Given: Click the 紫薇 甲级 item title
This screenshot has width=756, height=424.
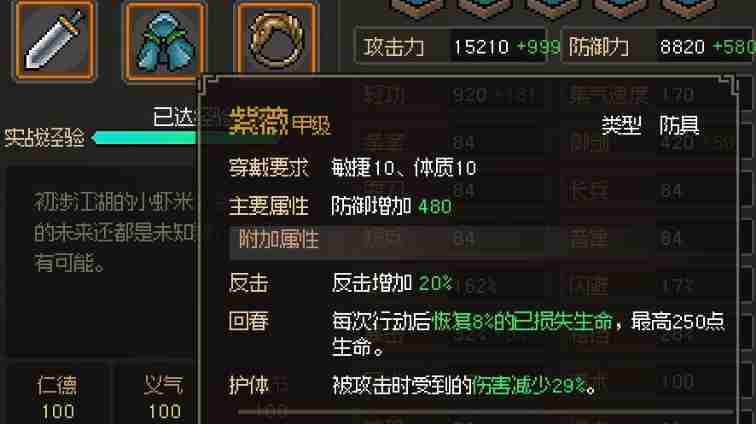Looking at the screenshot, I should pos(280,122).
